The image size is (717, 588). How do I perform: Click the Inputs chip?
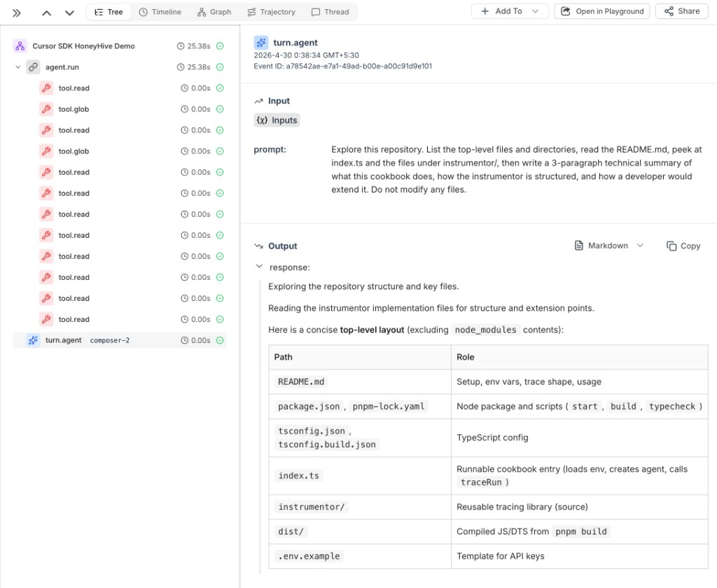(x=277, y=120)
